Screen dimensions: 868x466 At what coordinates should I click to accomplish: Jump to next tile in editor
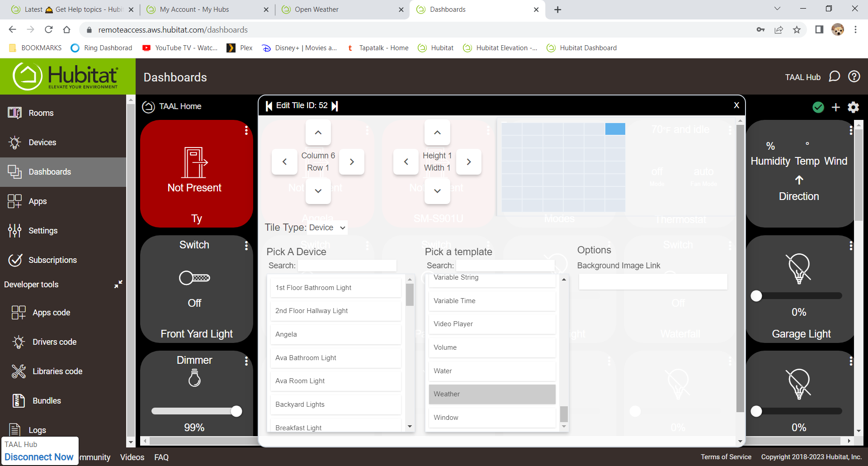click(x=335, y=106)
